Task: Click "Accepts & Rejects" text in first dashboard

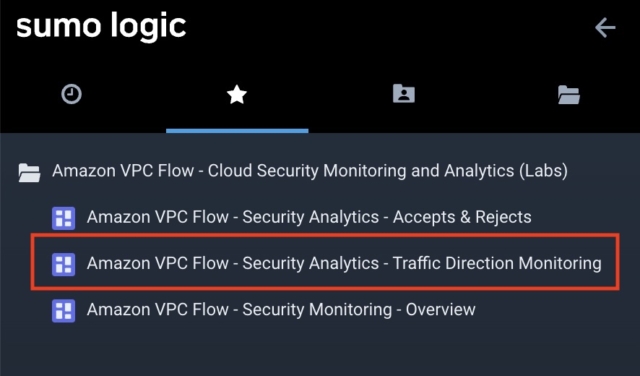Action: 462,217
